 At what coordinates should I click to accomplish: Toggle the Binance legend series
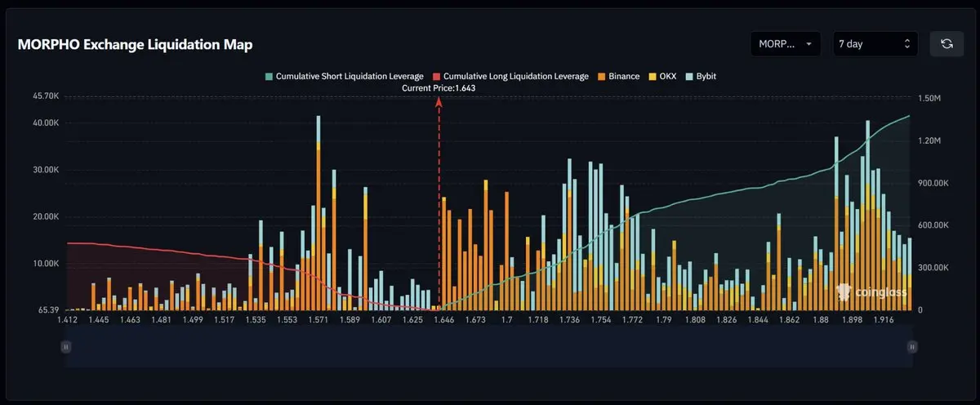click(x=618, y=76)
